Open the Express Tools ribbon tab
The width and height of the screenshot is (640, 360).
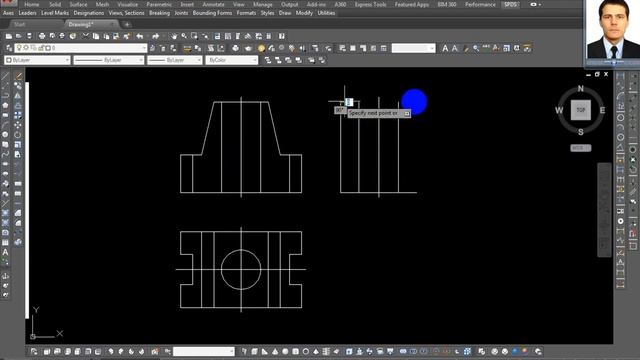[370, 4]
